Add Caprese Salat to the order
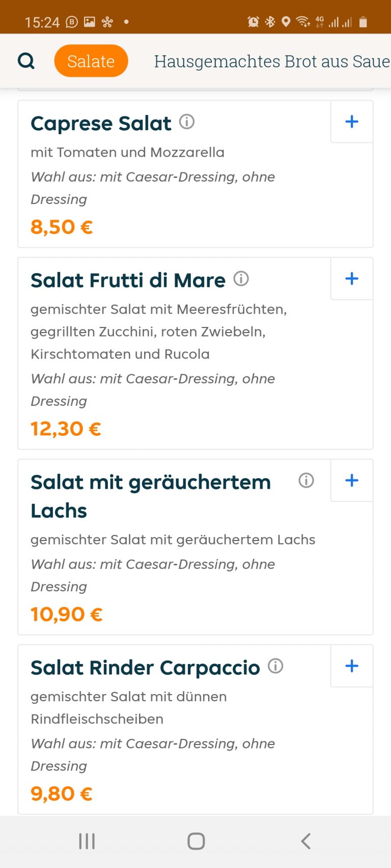Image resolution: width=391 pixels, height=868 pixels. click(352, 122)
